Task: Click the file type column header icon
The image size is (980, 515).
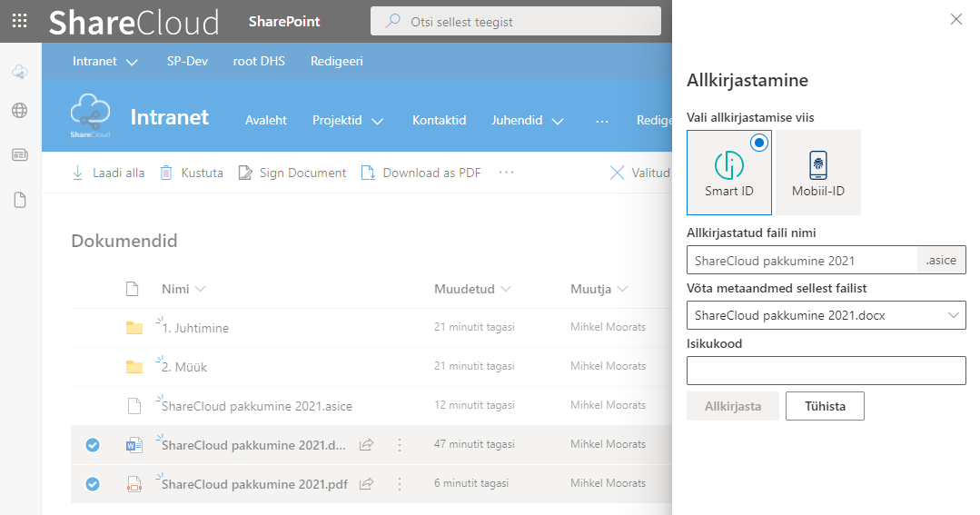Action: (132, 289)
